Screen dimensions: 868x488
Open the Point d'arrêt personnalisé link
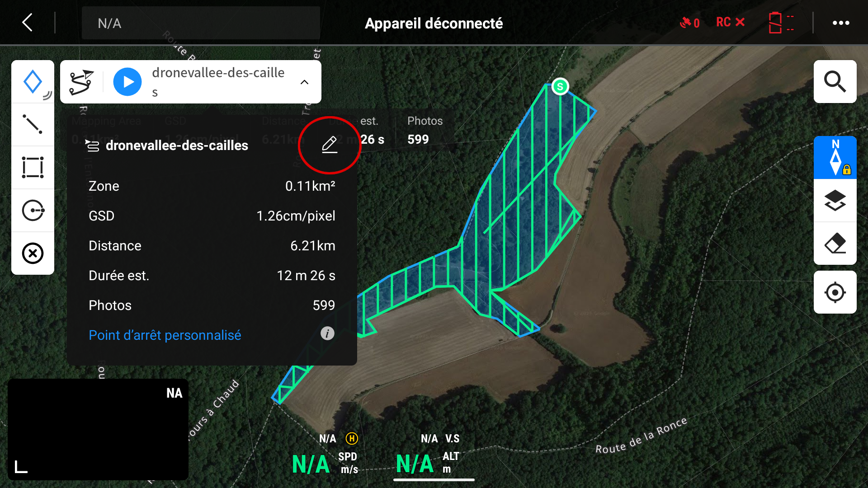point(165,335)
